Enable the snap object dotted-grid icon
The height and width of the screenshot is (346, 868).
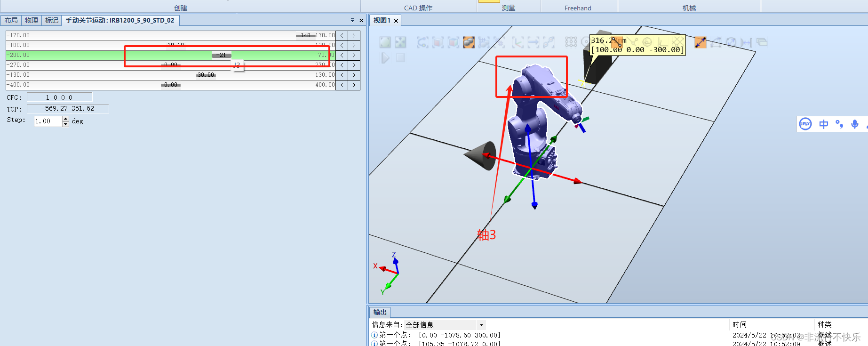coord(571,42)
